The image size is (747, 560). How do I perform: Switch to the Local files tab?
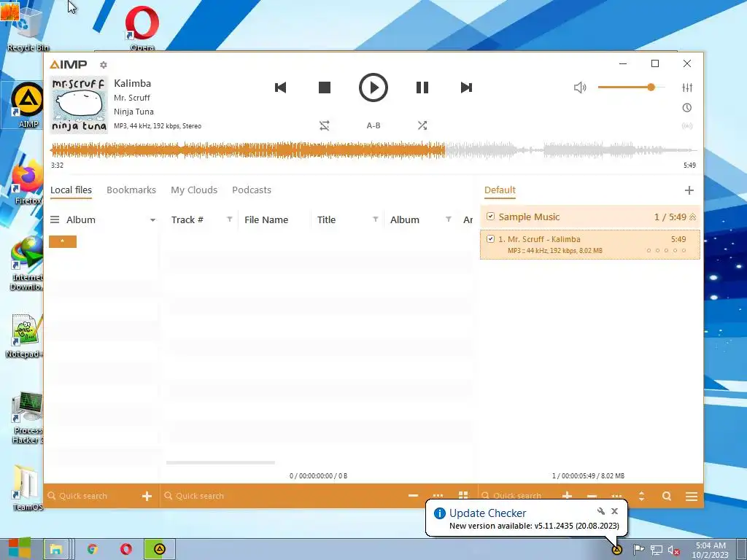pyautogui.click(x=71, y=190)
